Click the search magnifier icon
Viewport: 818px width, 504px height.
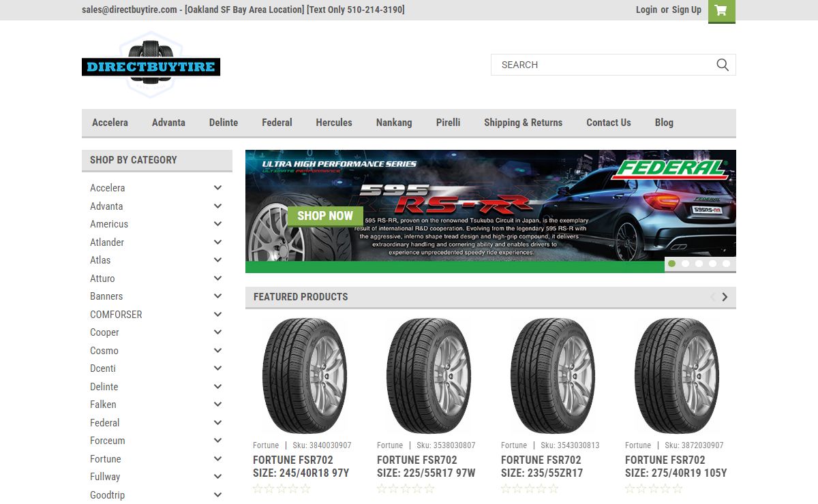tap(723, 65)
